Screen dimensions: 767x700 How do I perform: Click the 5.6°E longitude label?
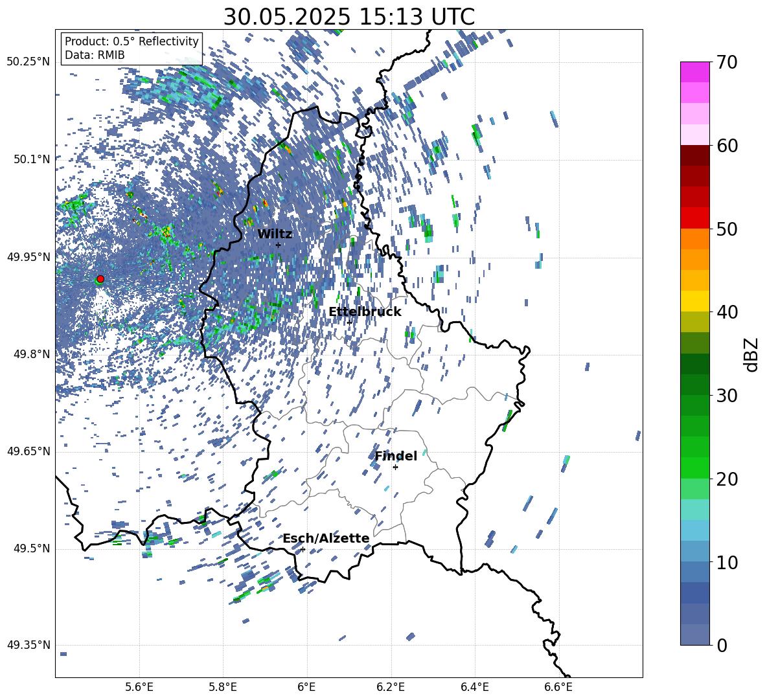(x=139, y=687)
